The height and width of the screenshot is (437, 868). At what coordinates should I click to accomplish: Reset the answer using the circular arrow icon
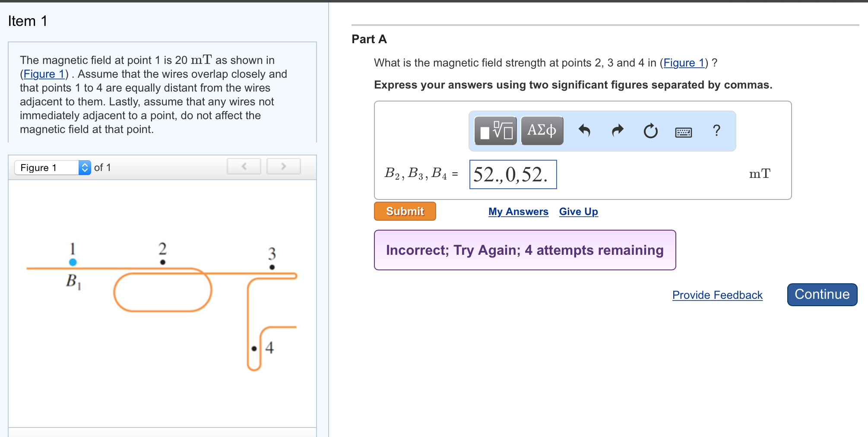(x=650, y=131)
